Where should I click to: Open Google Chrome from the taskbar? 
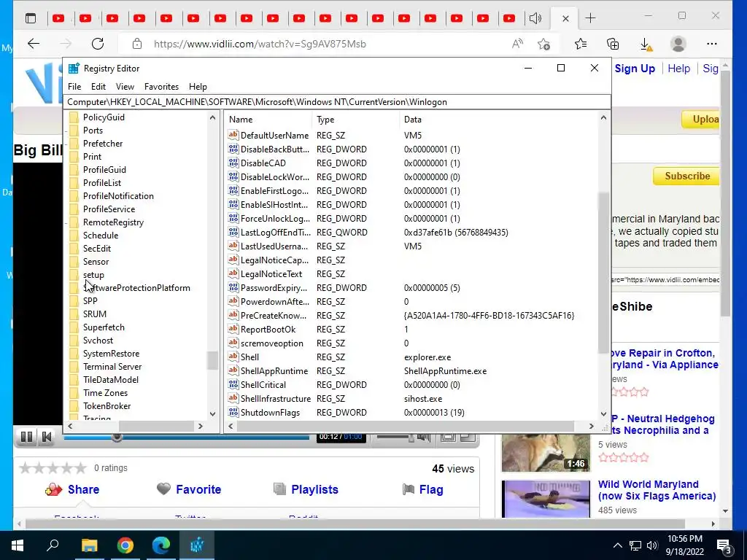(x=125, y=545)
